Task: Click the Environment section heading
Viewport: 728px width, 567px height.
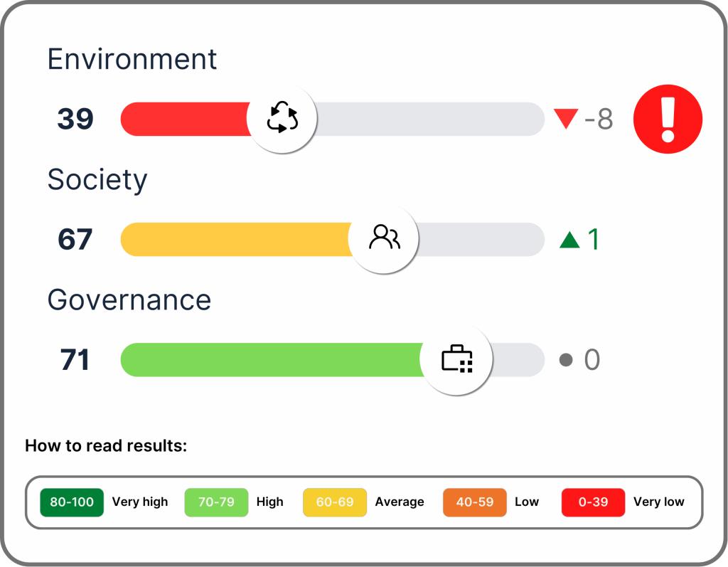Action: pyautogui.click(x=132, y=59)
